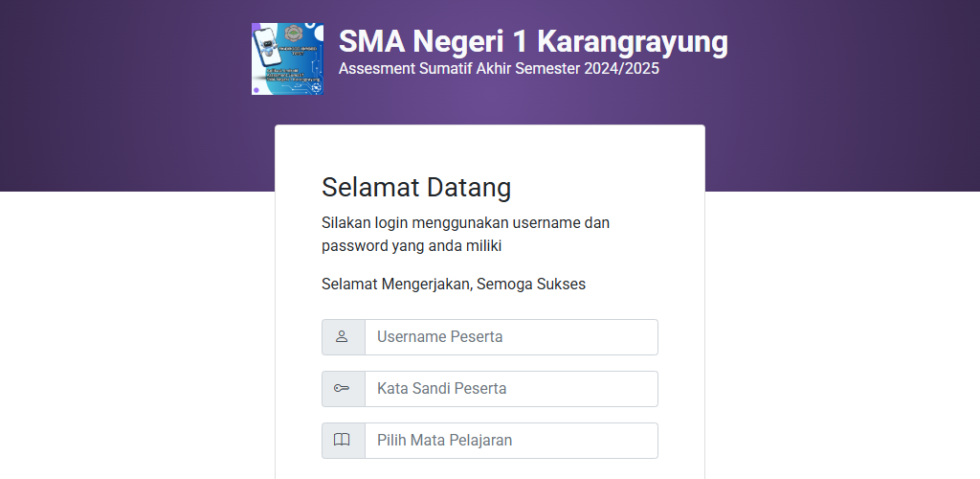
Task: Click the Aplikasi Android caption in the logo
Action: point(282,71)
